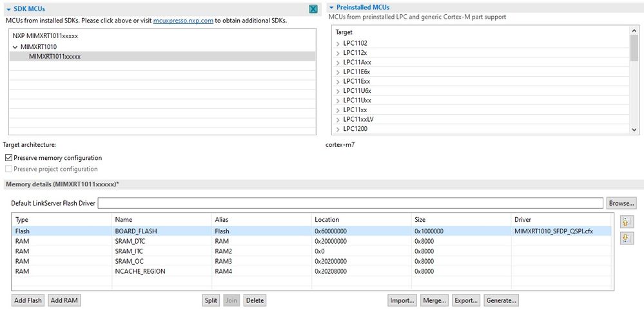Screen dimensions: 644x310
Task: Expand the LPC11xxLV target node
Action: point(338,119)
